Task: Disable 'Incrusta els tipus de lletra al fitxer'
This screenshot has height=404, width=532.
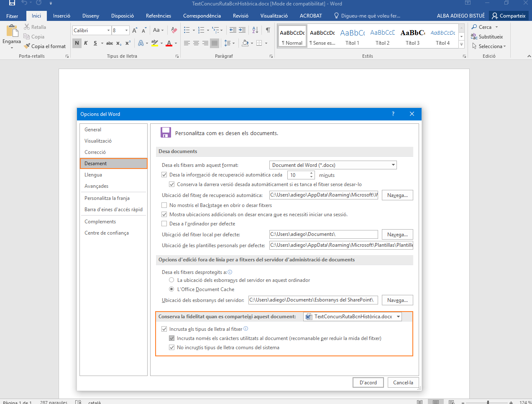Action: (x=164, y=329)
